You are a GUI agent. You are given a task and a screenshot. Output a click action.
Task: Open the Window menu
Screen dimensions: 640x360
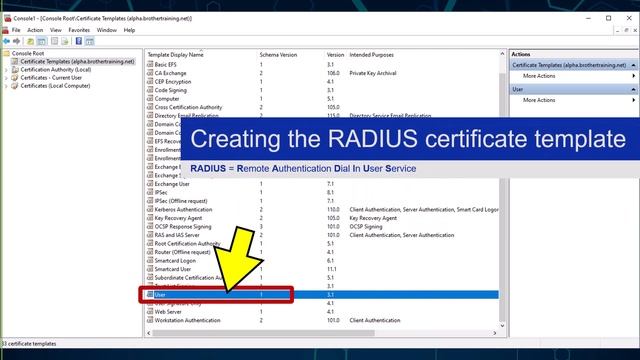click(107, 30)
